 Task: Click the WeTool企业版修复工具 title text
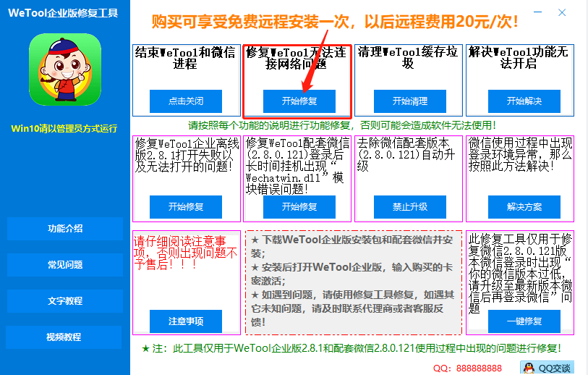click(x=63, y=13)
